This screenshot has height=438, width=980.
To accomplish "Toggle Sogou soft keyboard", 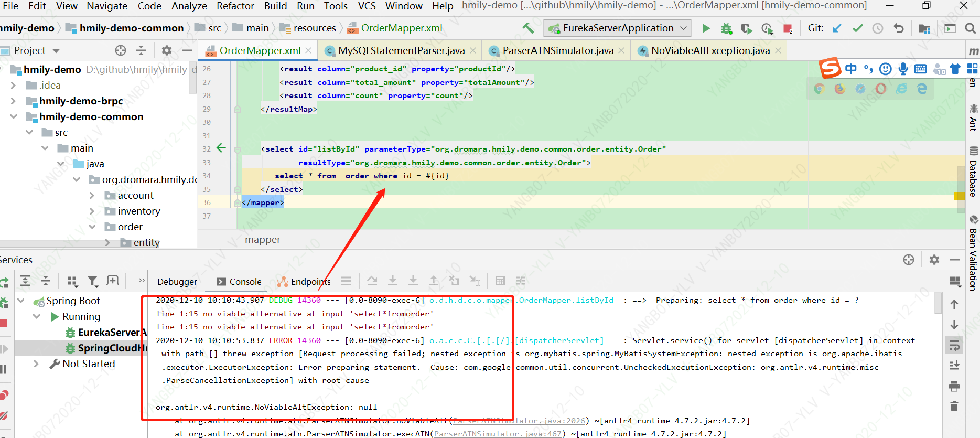I will click(x=920, y=69).
